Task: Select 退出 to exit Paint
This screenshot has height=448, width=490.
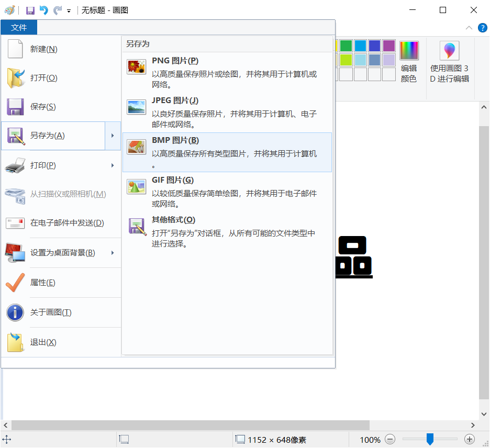Action: [x=43, y=342]
